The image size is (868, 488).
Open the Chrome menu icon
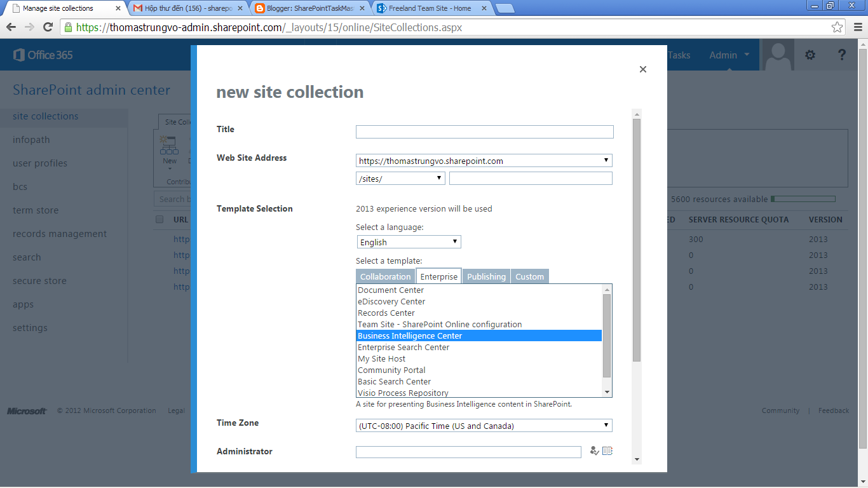pyautogui.click(x=857, y=27)
